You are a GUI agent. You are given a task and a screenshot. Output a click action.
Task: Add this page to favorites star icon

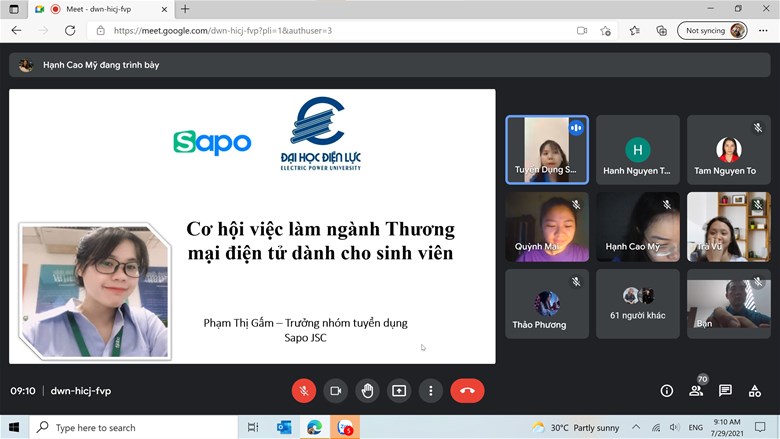click(x=606, y=31)
